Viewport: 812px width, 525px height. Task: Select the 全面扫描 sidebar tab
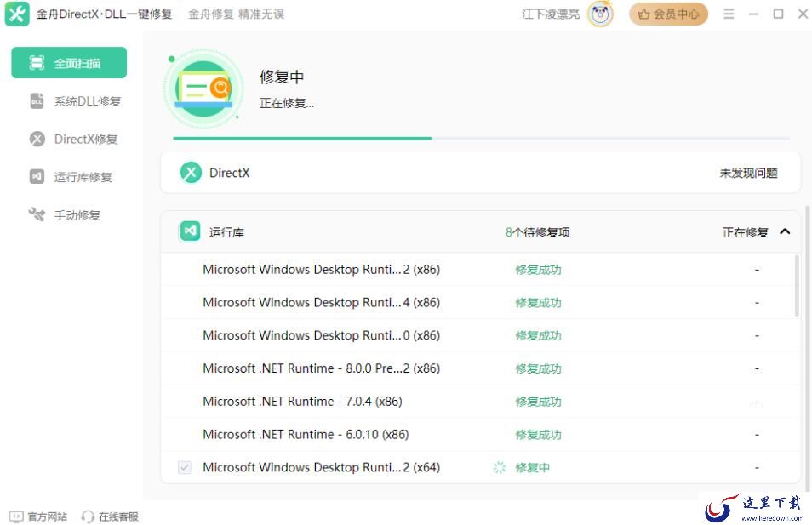click(x=69, y=63)
